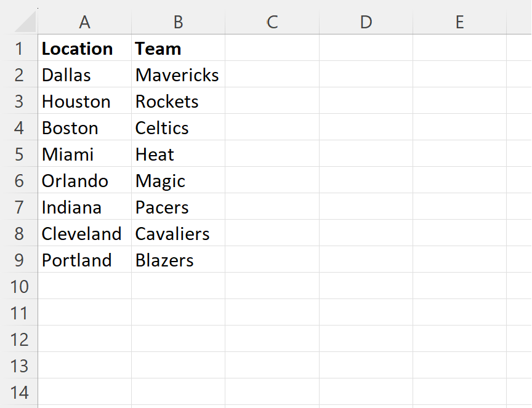
Task: Select row 1 header
Action: click(x=19, y=48)
